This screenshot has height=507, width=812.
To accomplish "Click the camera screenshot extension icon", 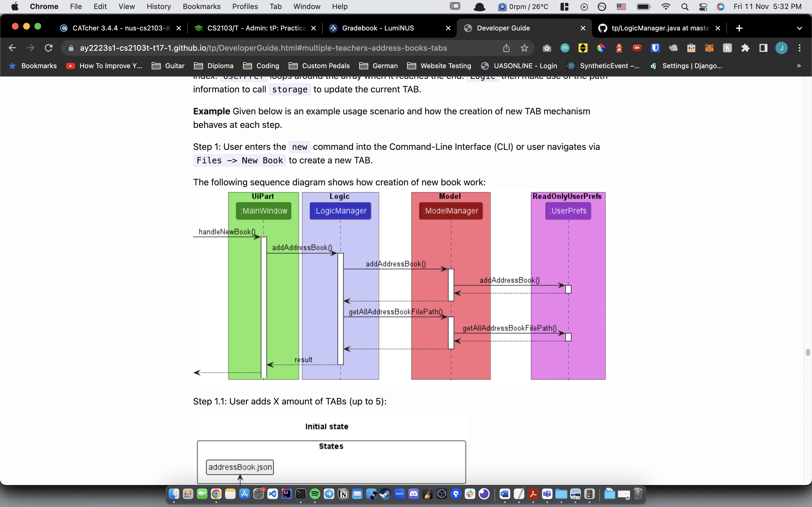I will (x=547, y=48).
